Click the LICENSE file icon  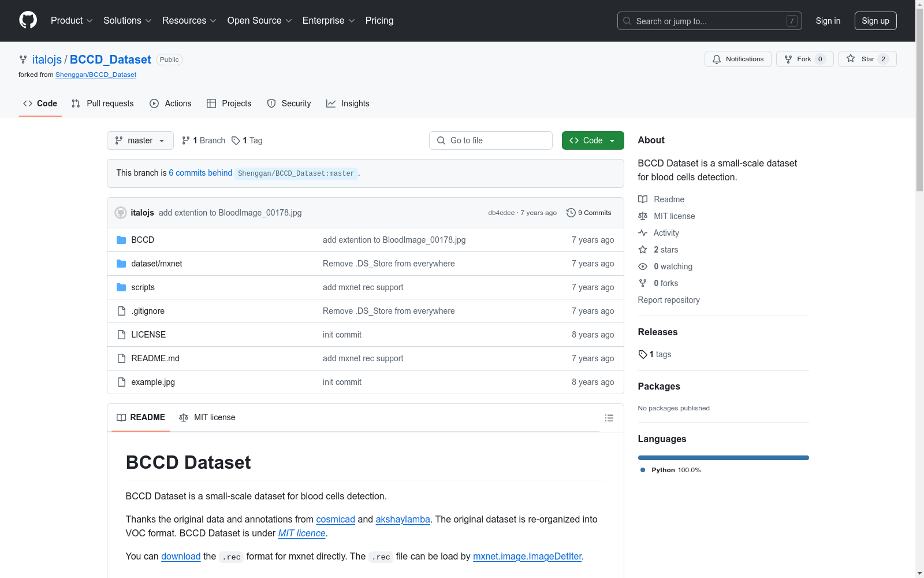pos(121,335)
